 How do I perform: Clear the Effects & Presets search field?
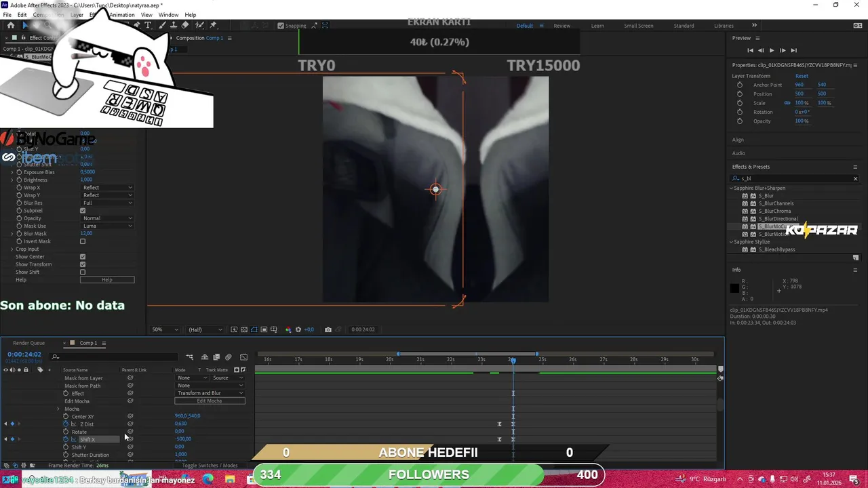[855, 179]
